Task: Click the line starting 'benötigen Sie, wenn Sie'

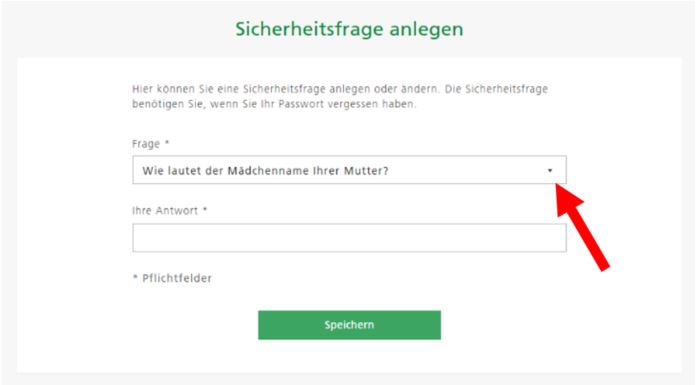Action: (x=274, y=104)
